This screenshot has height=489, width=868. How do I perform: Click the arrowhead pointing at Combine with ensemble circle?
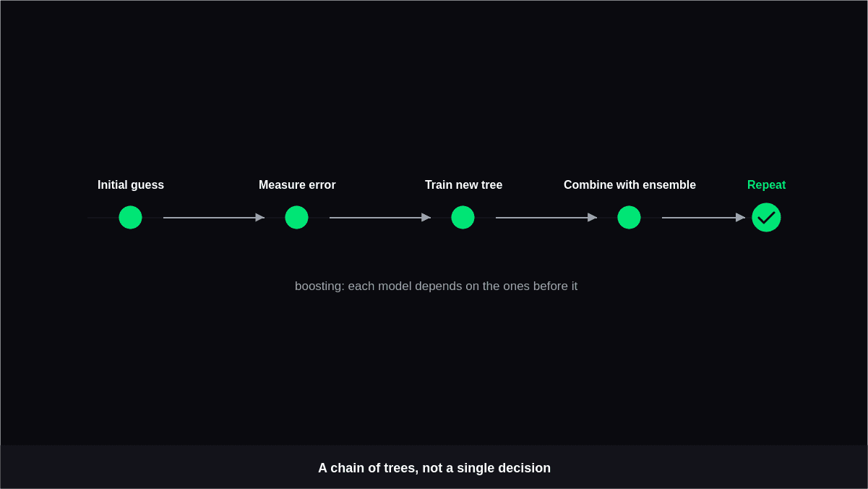coord(593,217)
